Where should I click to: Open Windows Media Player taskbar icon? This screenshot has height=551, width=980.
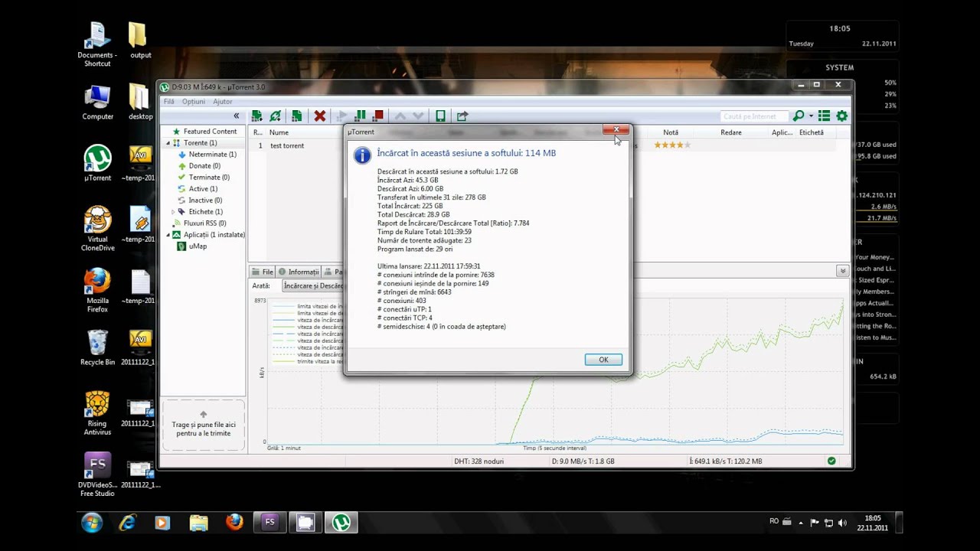(162, 523)
